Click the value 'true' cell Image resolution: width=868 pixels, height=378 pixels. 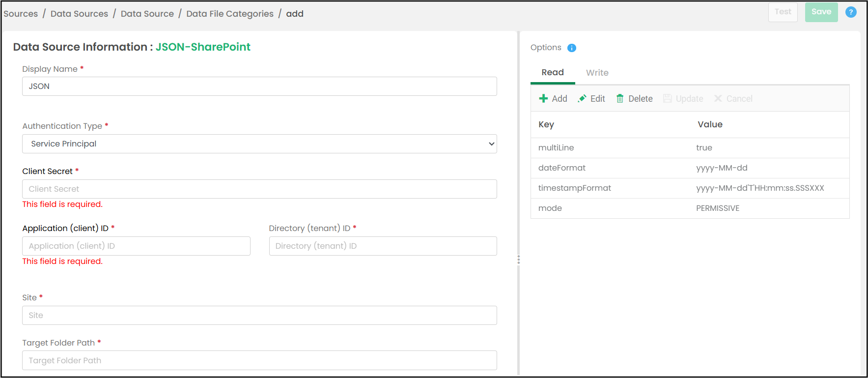769,147
